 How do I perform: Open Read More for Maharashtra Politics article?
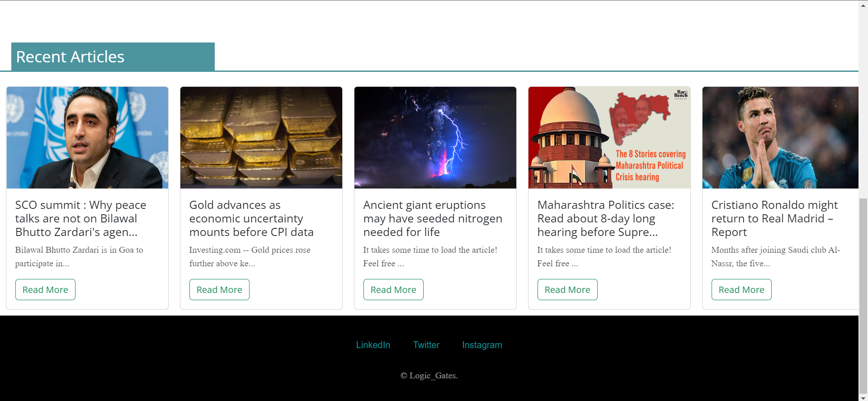pyautogui.click(x=567, y=289)
